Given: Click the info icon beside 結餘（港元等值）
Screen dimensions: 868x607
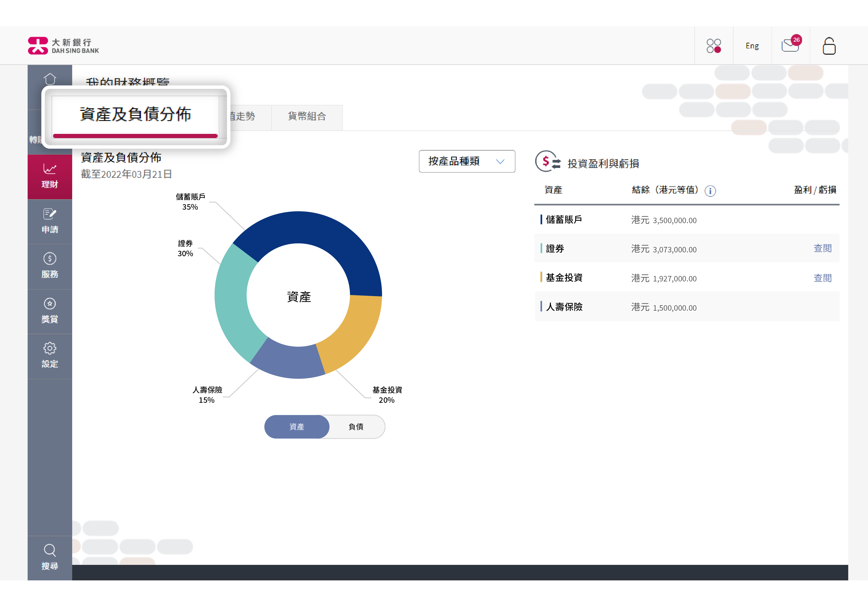Looking at the screenshot, I should point(710,191).
